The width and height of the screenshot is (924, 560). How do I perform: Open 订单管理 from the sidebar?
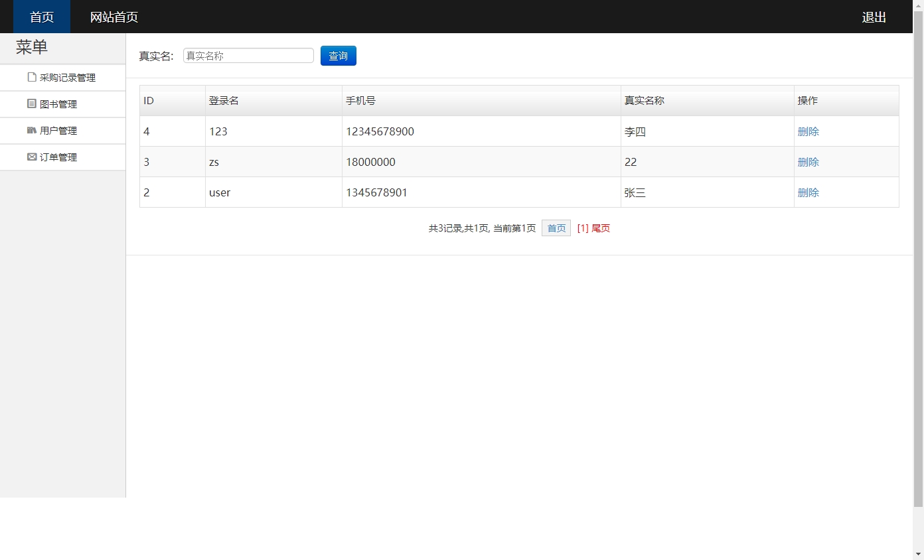pos(60,157)
